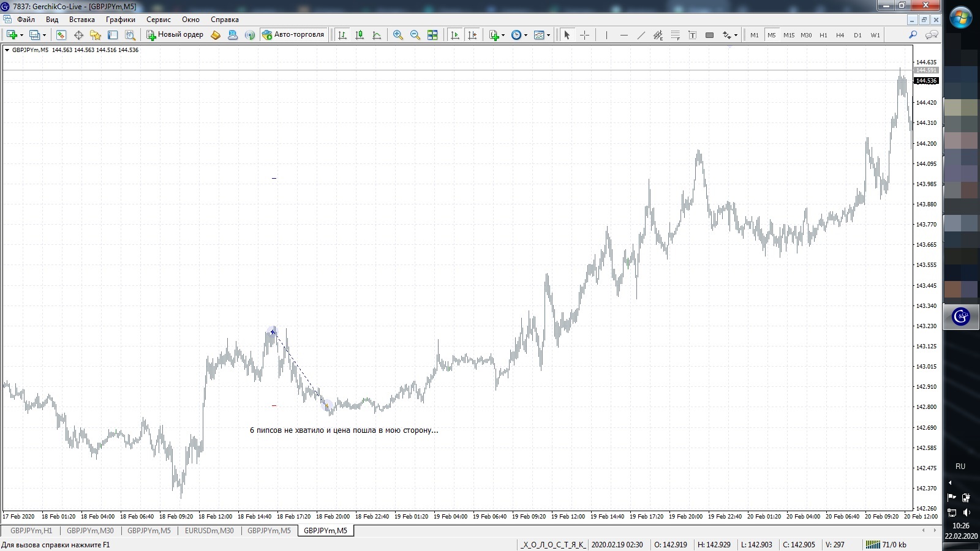Open the indicators list icon
This screenshot has width=980, height=551.
(x=494, y=35)
